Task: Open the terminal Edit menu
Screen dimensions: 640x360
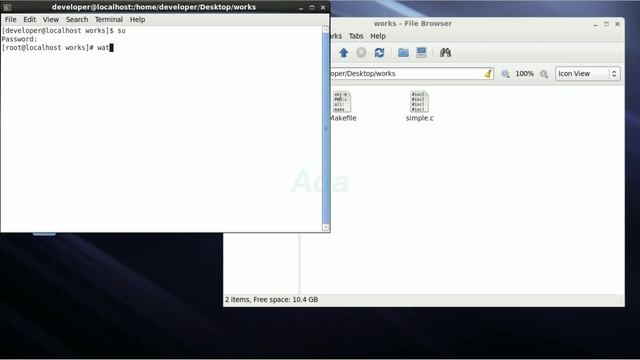Action: point(29,20)
